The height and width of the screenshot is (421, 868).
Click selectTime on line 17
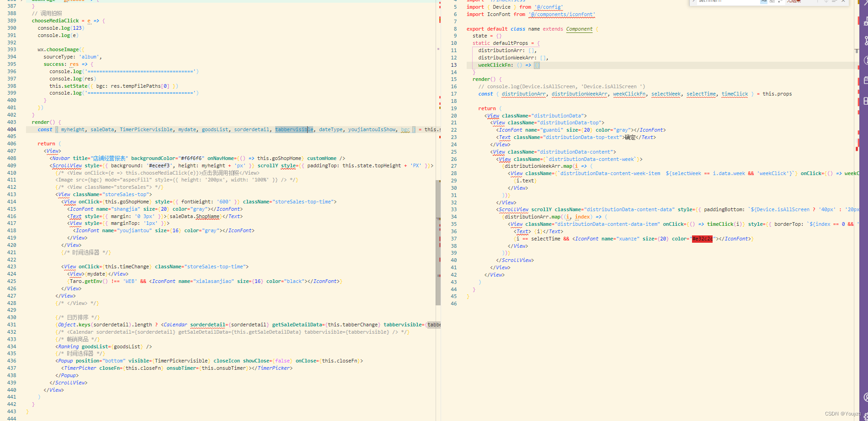click(701, 94)
